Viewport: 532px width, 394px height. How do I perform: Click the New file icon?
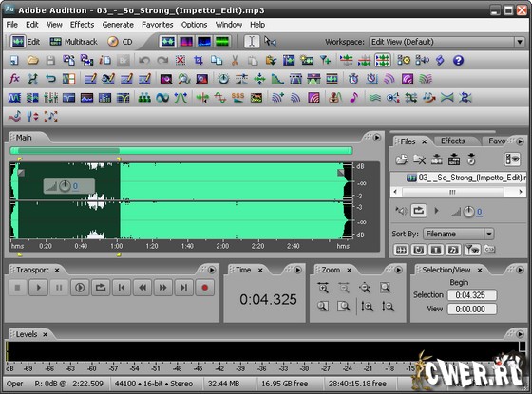pos(14,61)
